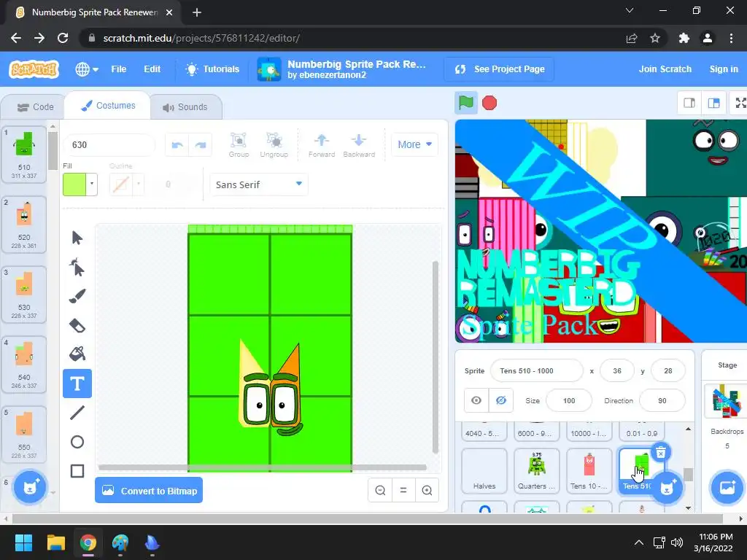
Task: Switch to large stage layout
Action: pos(713,103)
